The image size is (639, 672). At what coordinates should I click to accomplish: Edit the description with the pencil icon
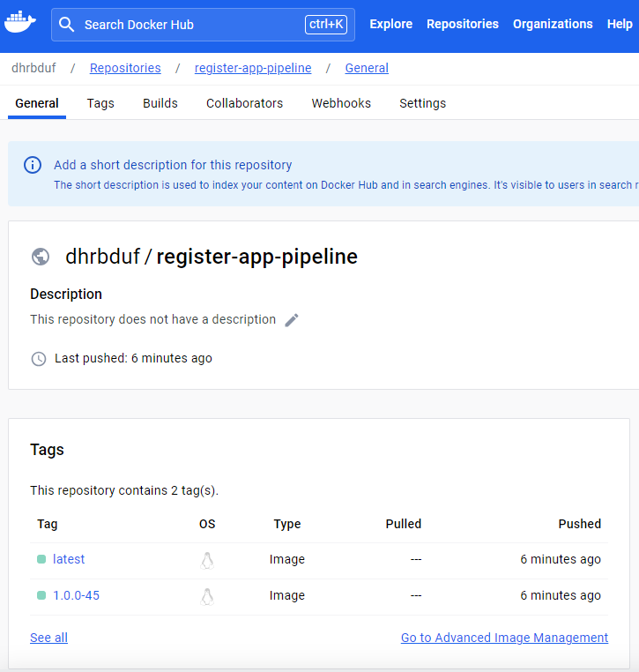[x=292, y=320]
